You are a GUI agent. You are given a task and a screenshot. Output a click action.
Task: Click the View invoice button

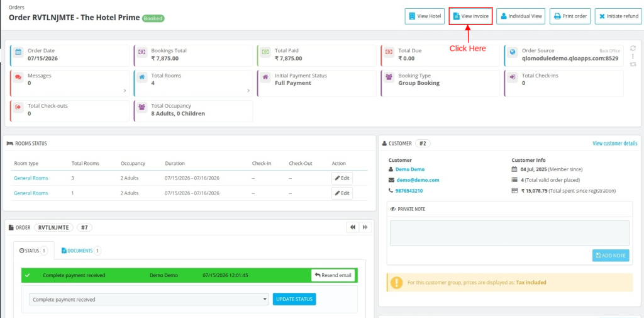[x=470, y=16]
